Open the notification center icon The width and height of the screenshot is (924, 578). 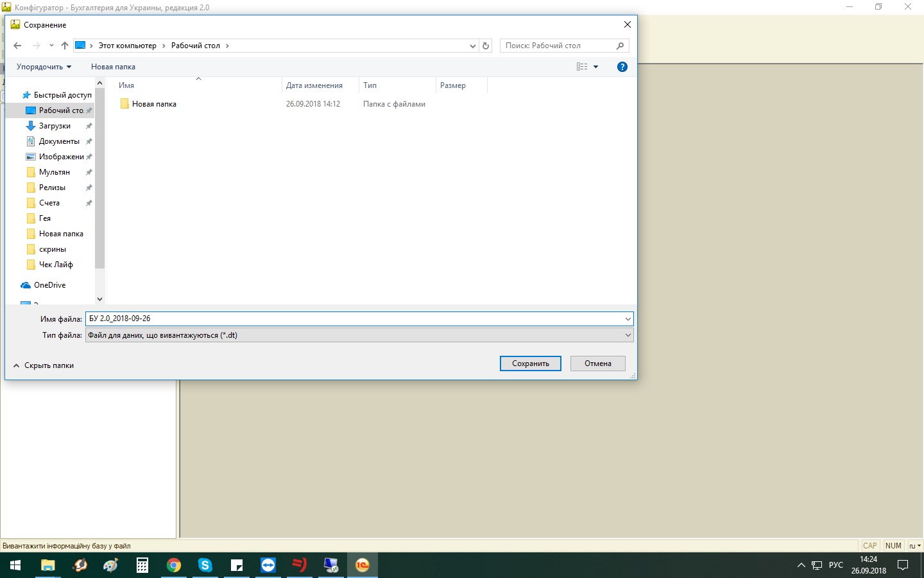(x=903, y=565)
